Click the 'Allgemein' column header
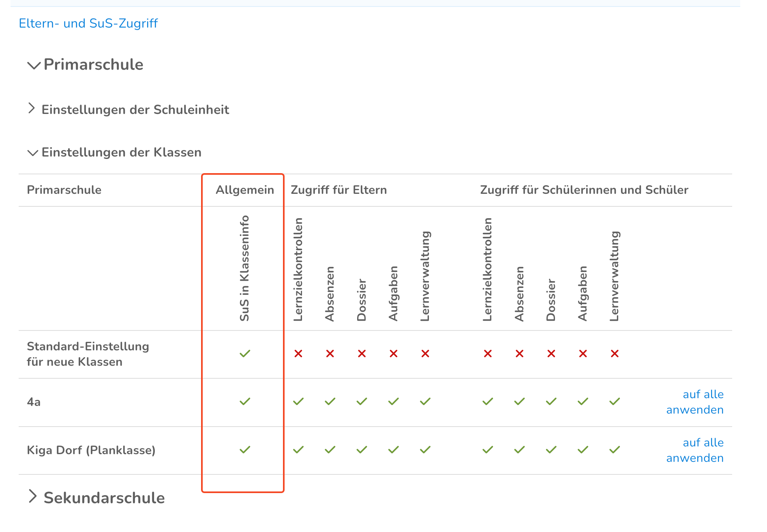 tap(245, 190)
